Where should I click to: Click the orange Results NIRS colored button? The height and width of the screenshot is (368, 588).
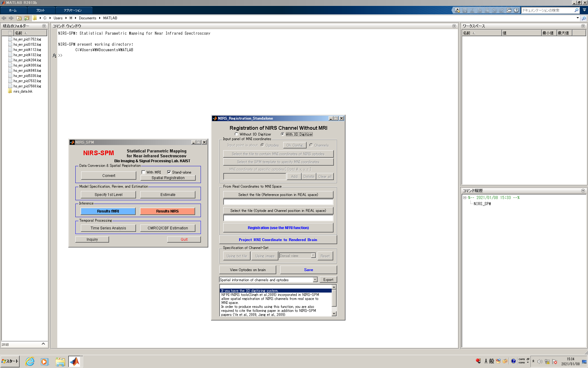point(167,211)
